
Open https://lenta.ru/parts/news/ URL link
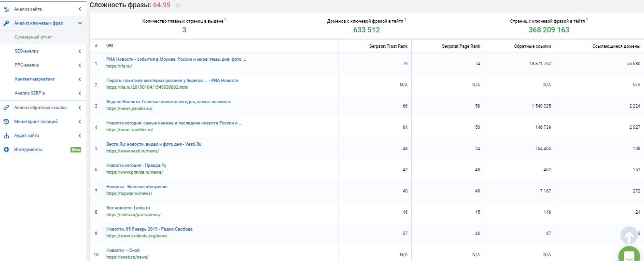click(x=133, y=215)
